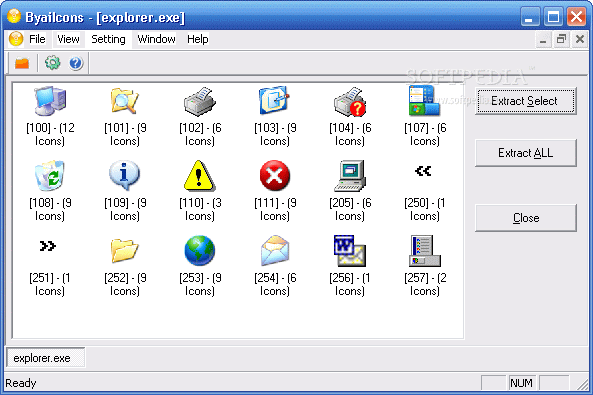Select the left double chevron icon [250]
Image resolution: width=593 pixels, height=395 pixels.
423,171
